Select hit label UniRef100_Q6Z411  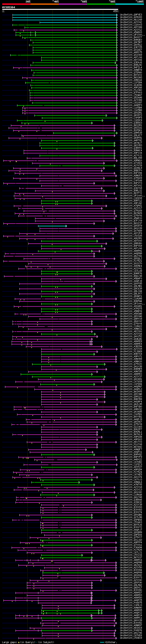tap(131, 565)
